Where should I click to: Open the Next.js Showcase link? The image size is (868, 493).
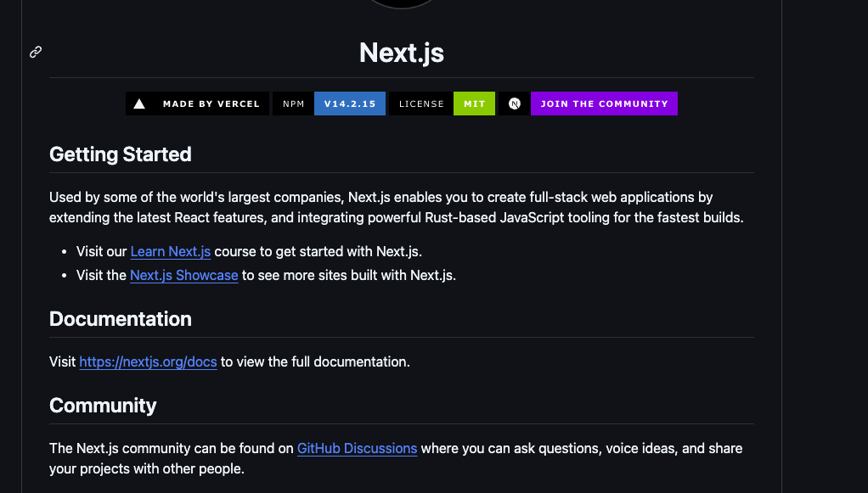click(183, 276)
